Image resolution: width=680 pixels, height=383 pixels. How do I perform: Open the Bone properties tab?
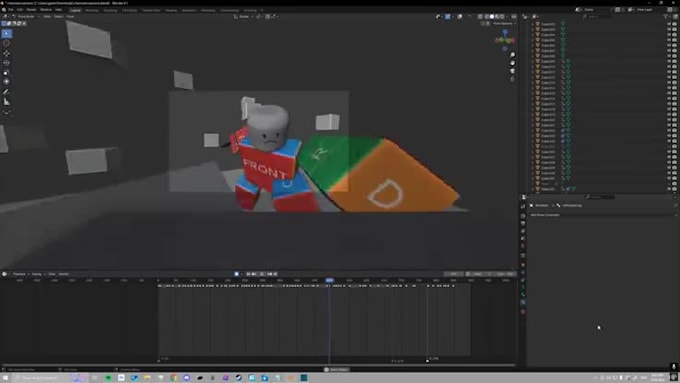click(523, 295)
